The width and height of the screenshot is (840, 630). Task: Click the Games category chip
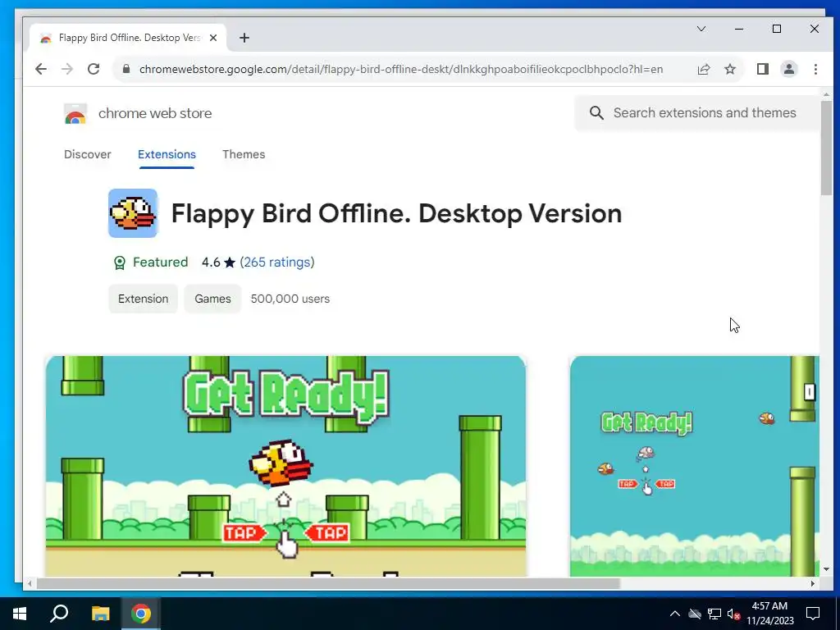pos(212,299)
